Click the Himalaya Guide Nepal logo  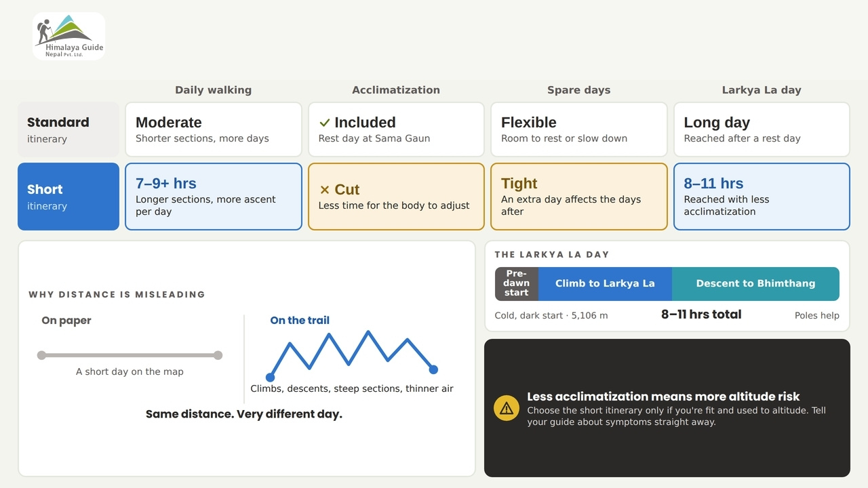point(68,37)
